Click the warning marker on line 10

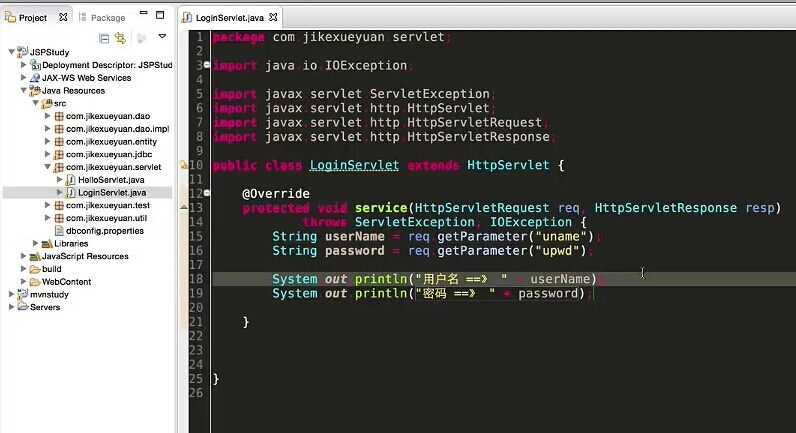(184, 164)
